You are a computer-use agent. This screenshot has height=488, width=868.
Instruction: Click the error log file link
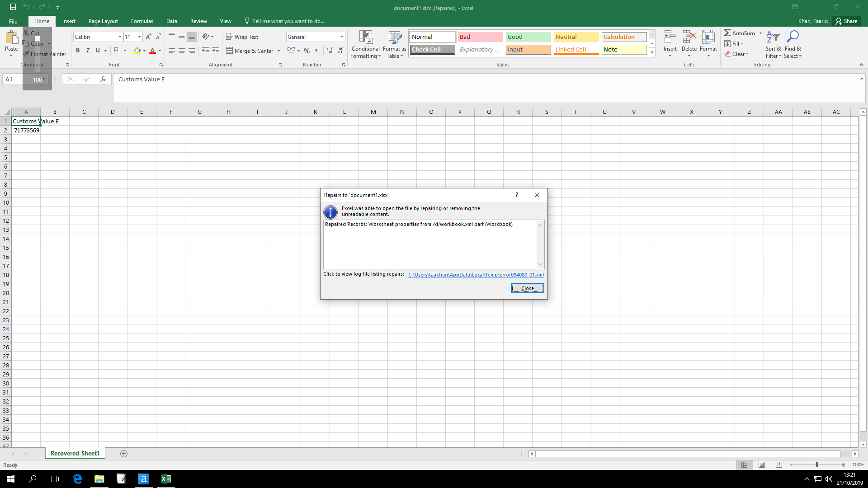(x=476, y=275)
